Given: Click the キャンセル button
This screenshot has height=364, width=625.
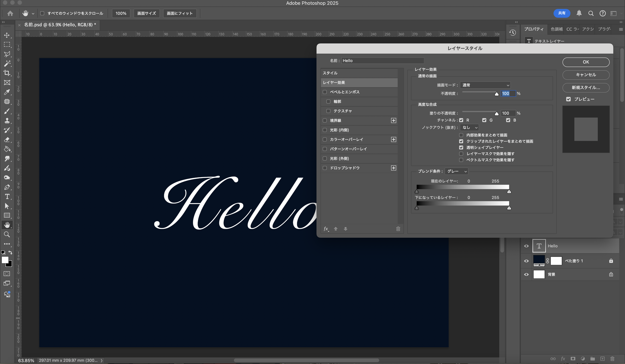Looking at the screenshot, I should [x=586, y=75].
